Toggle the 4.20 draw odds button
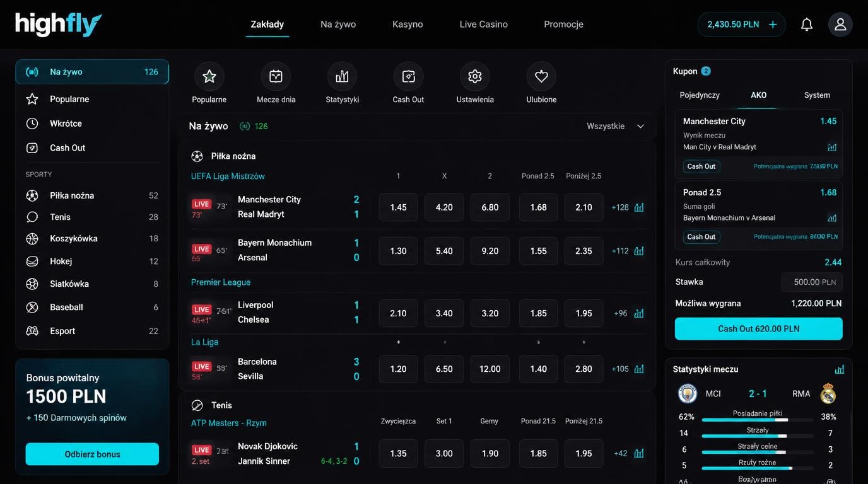This screenshot has width=868, height=484. 444,207
